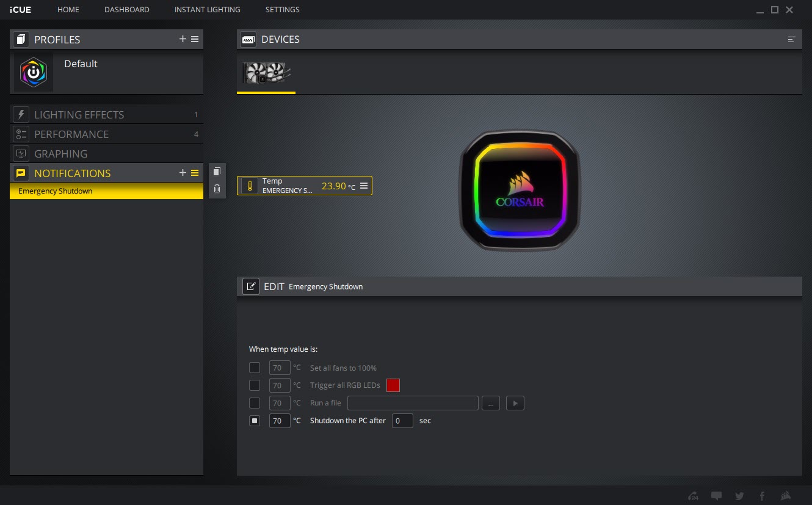Add a new profile with plus icon
The width and height of the screenshot is (812, 505).
(183, 39)
